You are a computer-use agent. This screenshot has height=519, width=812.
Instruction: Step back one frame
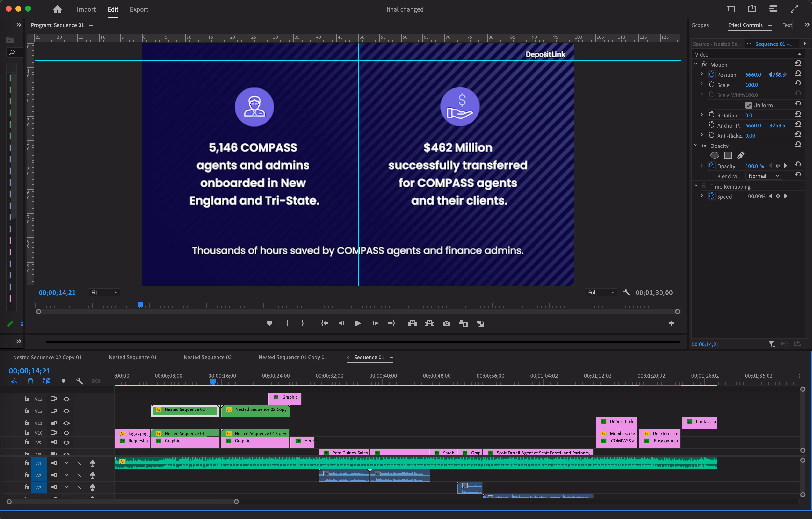[x=341, y=323]
